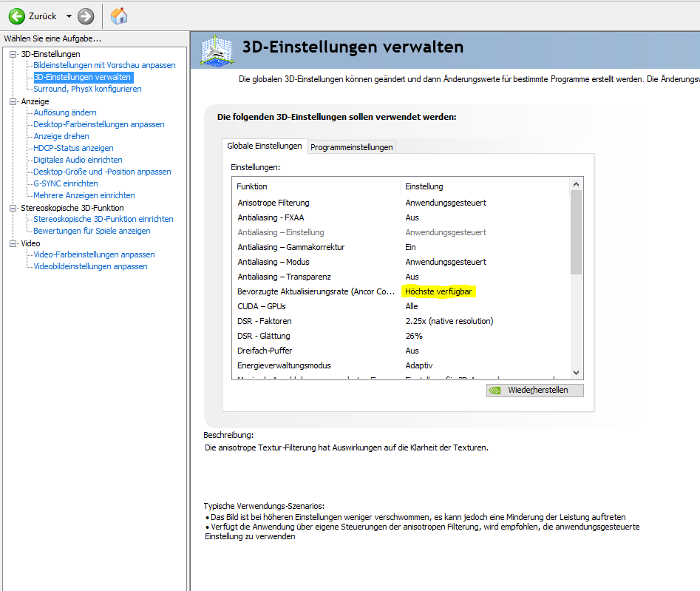Click the Einstellung column header

pos(486,186)
